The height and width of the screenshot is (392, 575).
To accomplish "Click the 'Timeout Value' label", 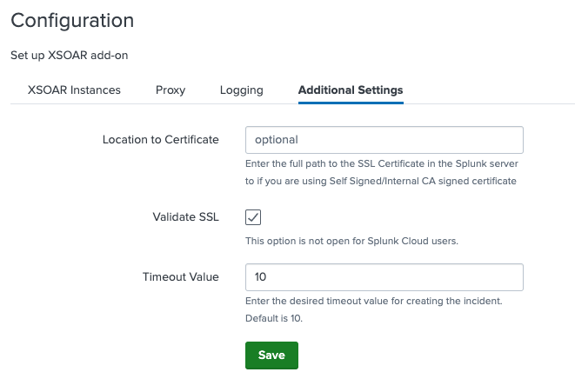I will [181, 277].
